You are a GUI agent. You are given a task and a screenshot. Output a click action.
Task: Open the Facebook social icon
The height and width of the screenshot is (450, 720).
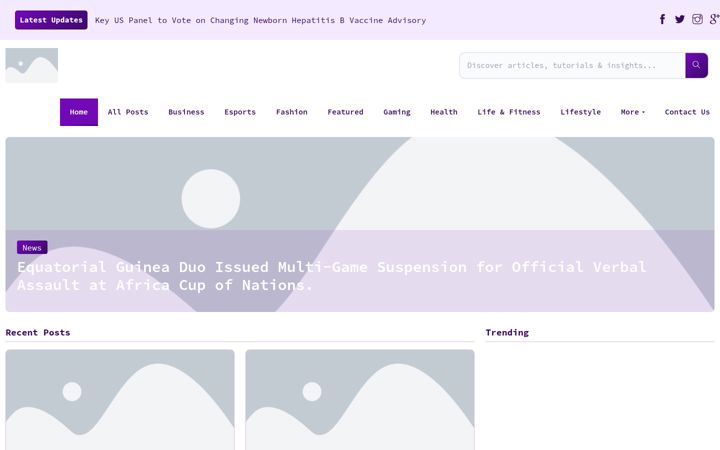tap(662, 19)
